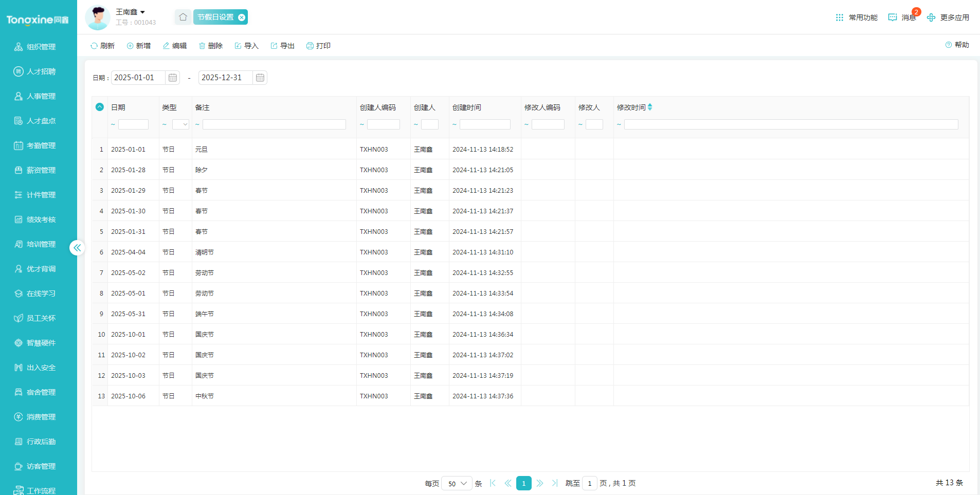Click the 导出 export button
The height and width of the screenshot is (495, 980).
click(x=283, y=46)
